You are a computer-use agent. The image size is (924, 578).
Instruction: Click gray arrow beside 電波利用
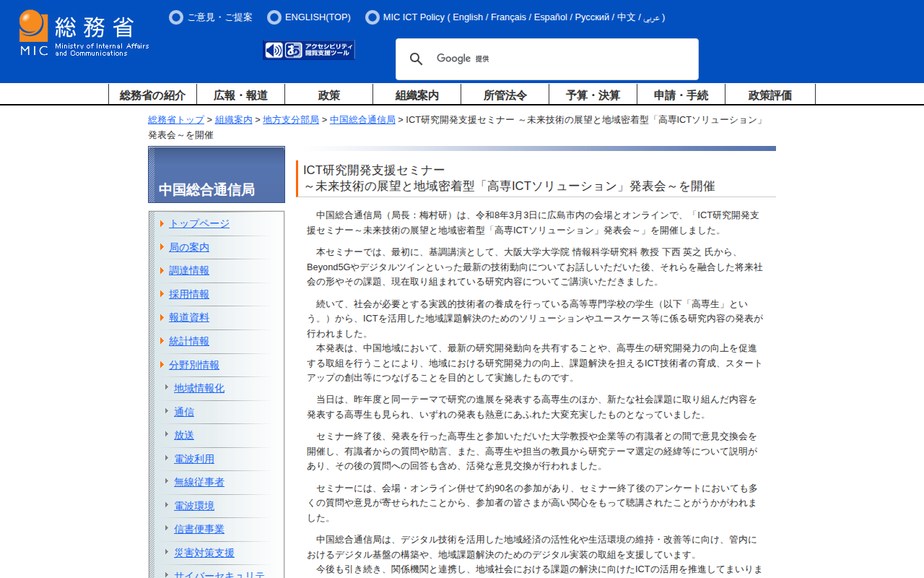pos(167,458)
